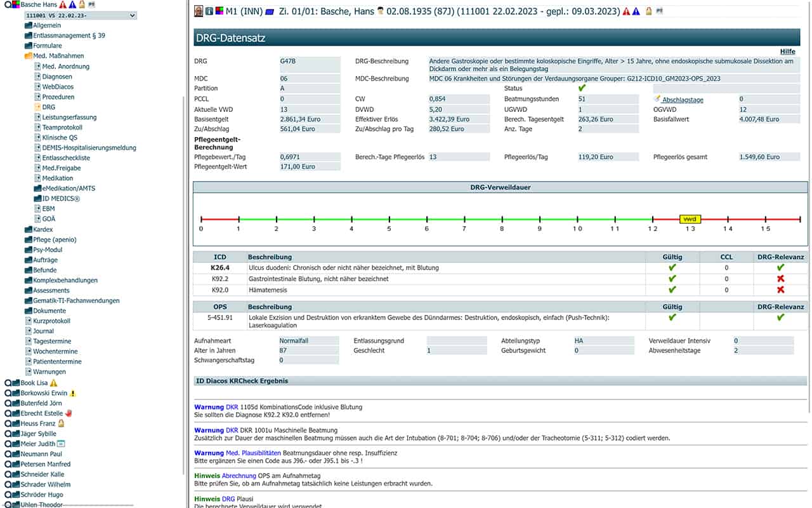The image size is (812, 508).
Task: Click the Abschlagstage link
Action: [682, 100]
